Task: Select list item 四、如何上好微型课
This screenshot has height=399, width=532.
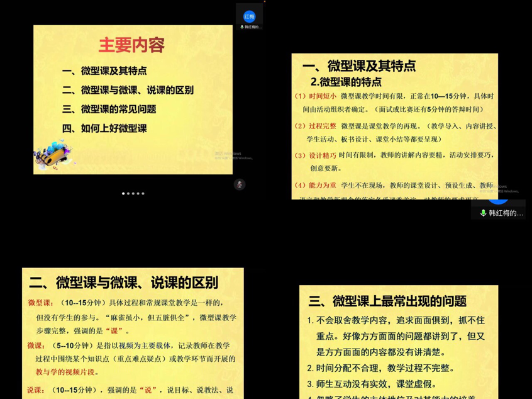Action: coord(104,128)
